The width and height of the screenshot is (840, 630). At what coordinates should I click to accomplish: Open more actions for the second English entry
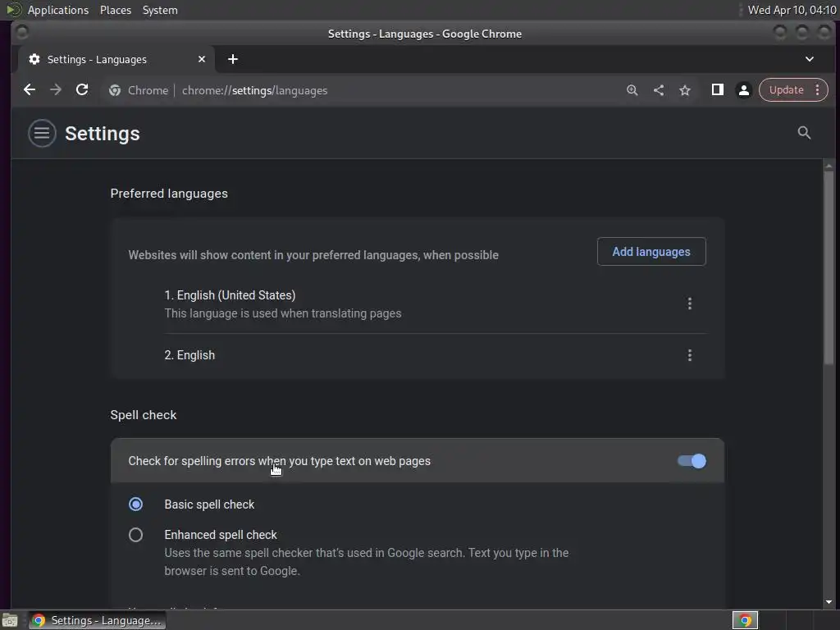click(x=690, y=355)
